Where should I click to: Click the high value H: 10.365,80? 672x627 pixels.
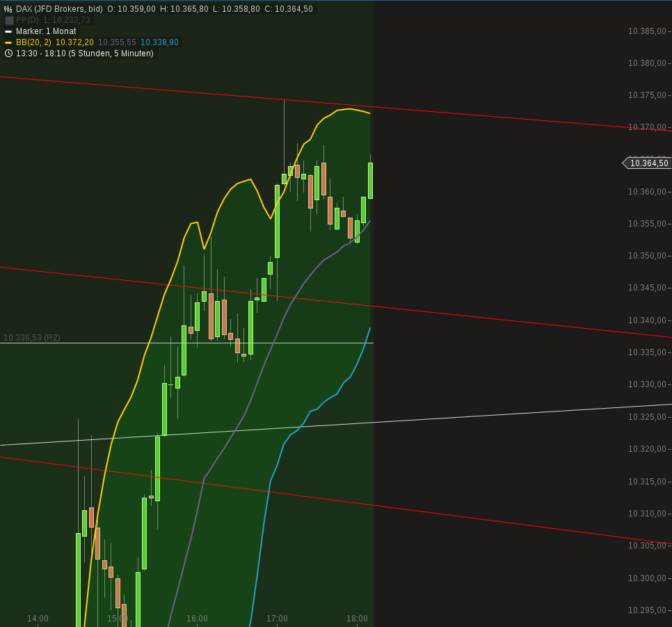tap(184, 9)
